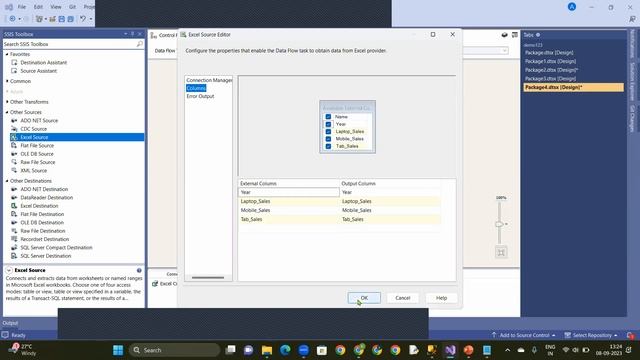This screenshot has width=640, height=360.
Task: Switch to Package2.dtsx [Design] tab
Action: pos(551,70)
